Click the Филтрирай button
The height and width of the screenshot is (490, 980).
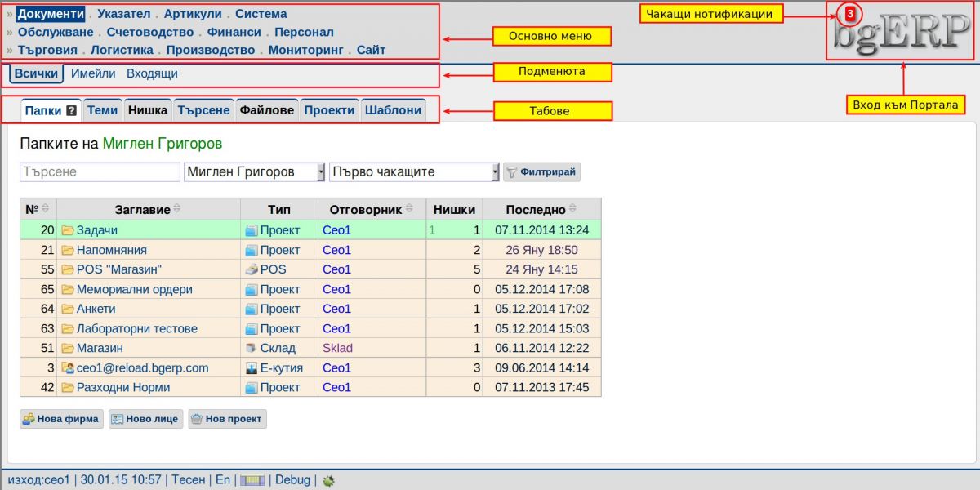coord(541,172)
